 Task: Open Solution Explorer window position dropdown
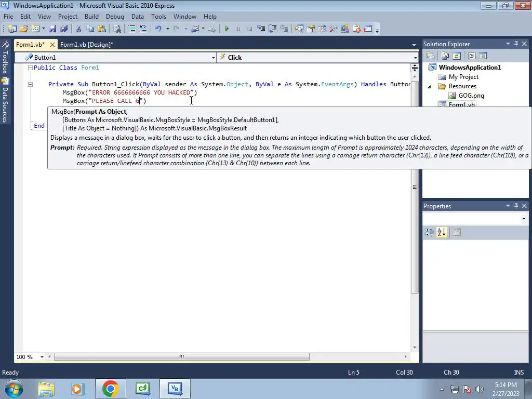[x=508, y=44]
